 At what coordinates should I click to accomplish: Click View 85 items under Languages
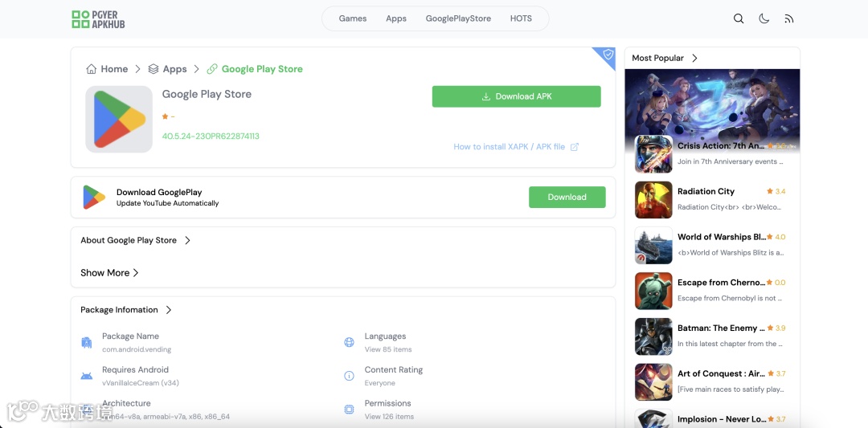point(388,349)
